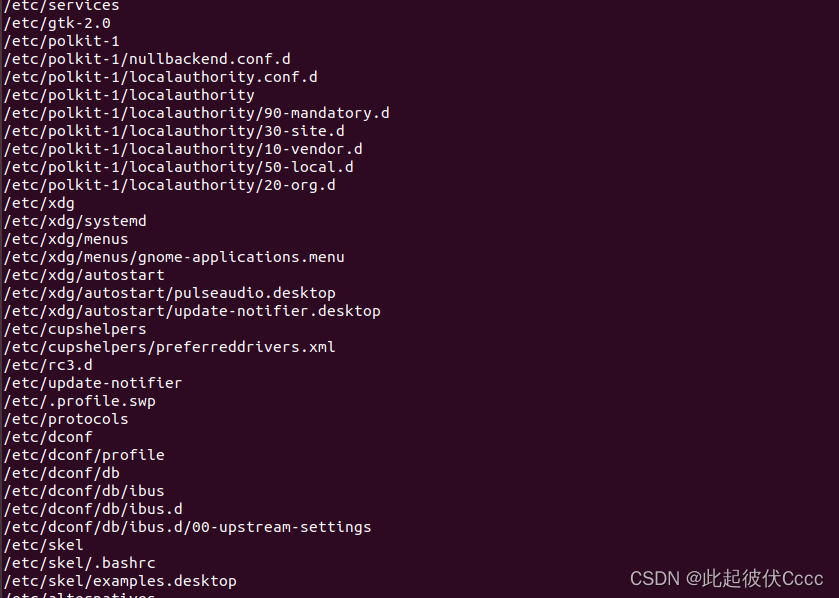This screenshot has height=598, width=839.
Task: Select the 20-org.d directory line
Action: tap(170, 185)
